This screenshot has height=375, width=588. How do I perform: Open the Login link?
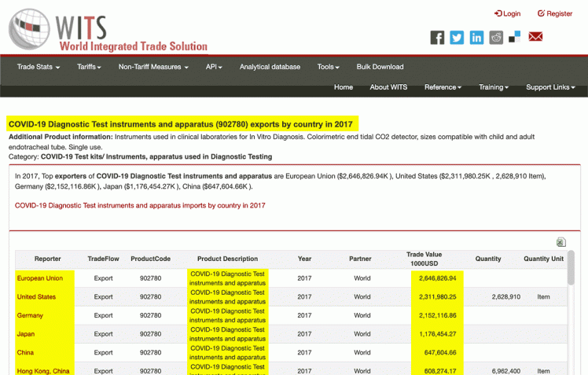508,13
